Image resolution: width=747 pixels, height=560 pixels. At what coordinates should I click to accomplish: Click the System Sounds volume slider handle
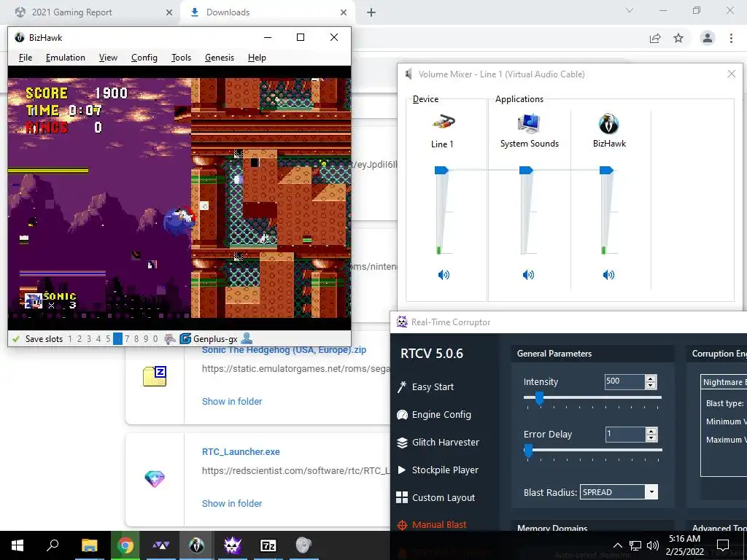pyautogui.click(x=526, y=170)
